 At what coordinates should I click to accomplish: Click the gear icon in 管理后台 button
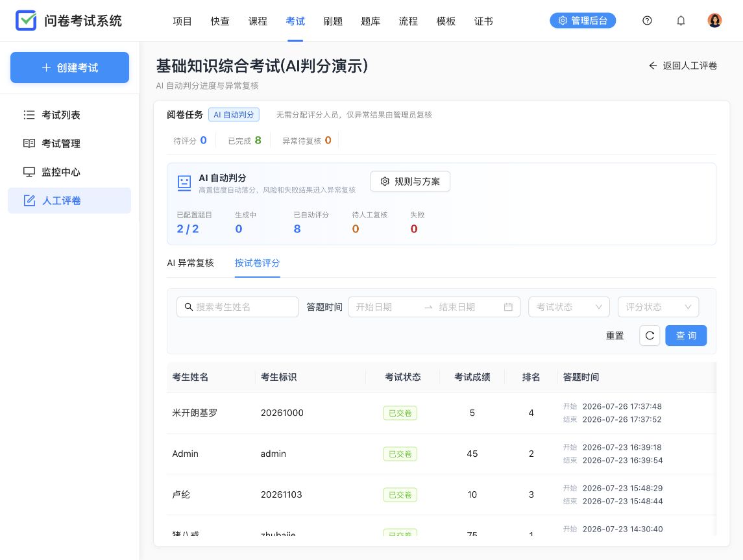[563, 20]
